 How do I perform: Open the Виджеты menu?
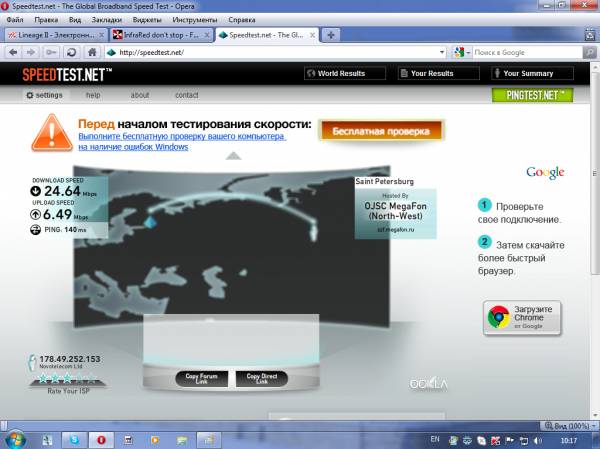pyautogui.click(x=147, y=20)
